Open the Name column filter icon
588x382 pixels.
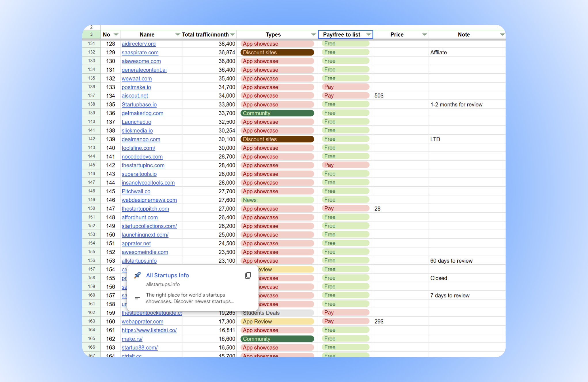(x=177, y=35)
